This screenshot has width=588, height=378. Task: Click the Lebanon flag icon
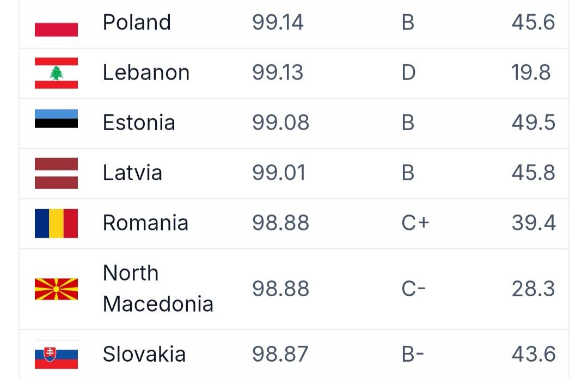(x=56, y=73)
